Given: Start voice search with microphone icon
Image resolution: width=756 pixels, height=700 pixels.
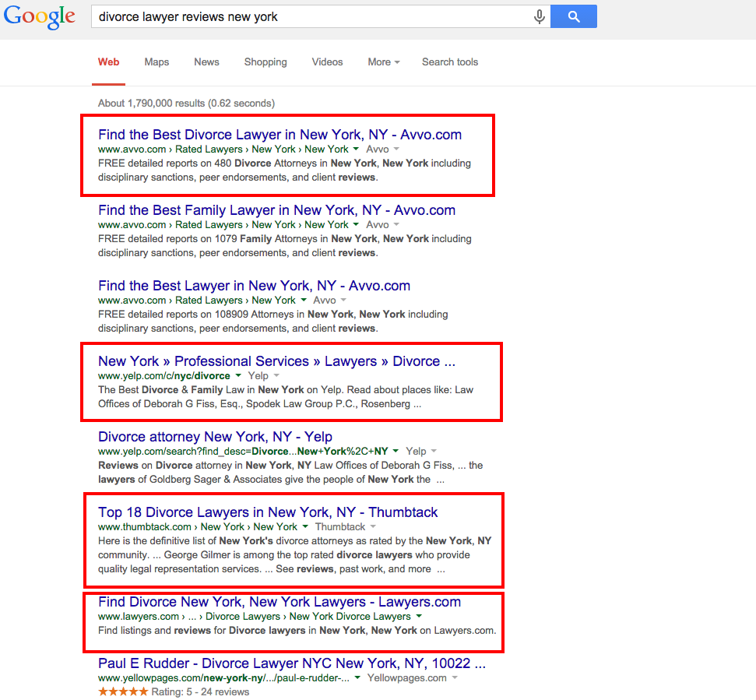Looking at the screenshot, I should click(x=539, y=17).
